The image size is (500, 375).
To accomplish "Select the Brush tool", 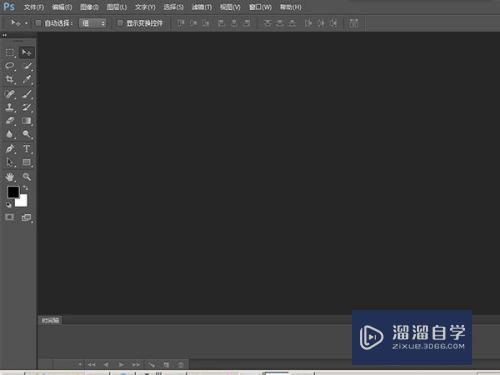I will [x=27, y=94].
